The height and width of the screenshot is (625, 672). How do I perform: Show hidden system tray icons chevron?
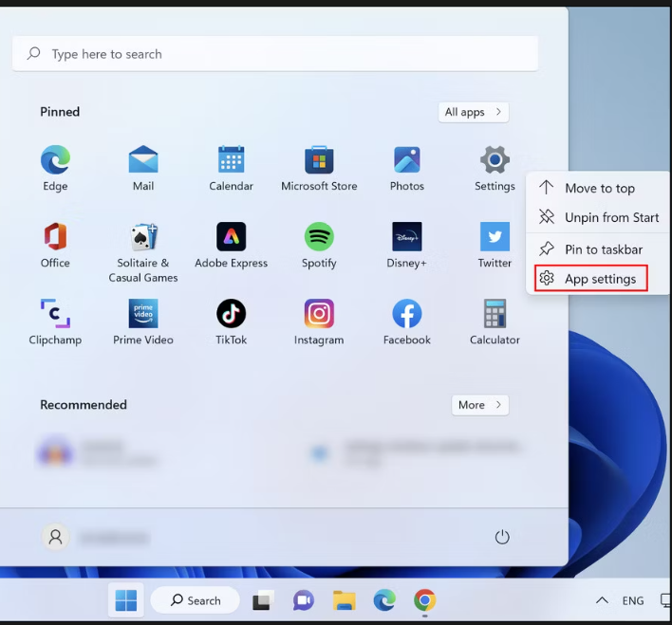[x=602, y=600]
